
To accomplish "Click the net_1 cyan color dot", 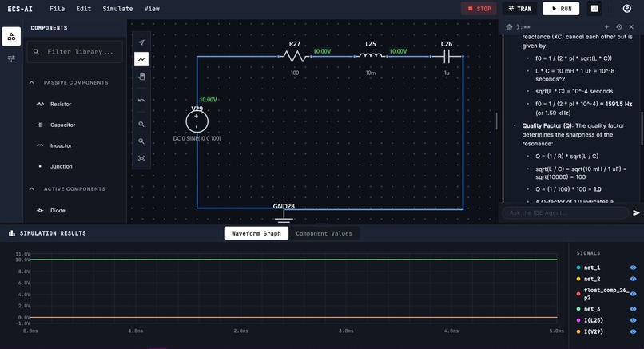I will 578,268.
